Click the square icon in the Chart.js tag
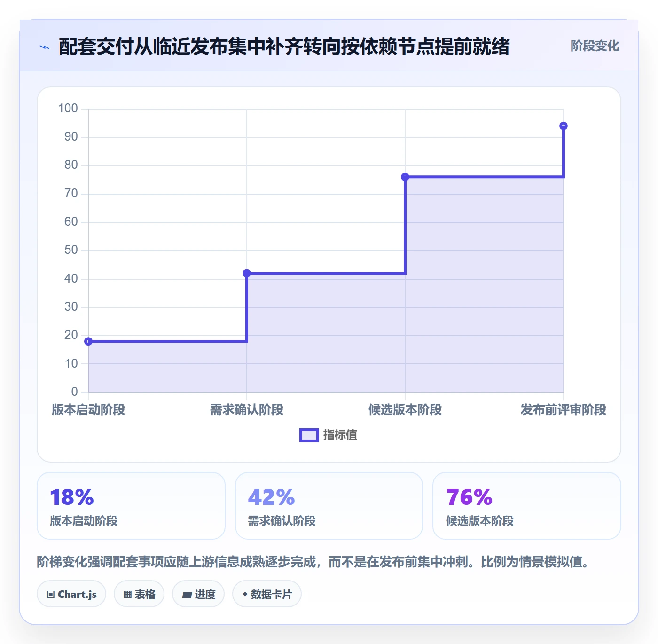This screenshot has width=658, height=644. point(51,595)
